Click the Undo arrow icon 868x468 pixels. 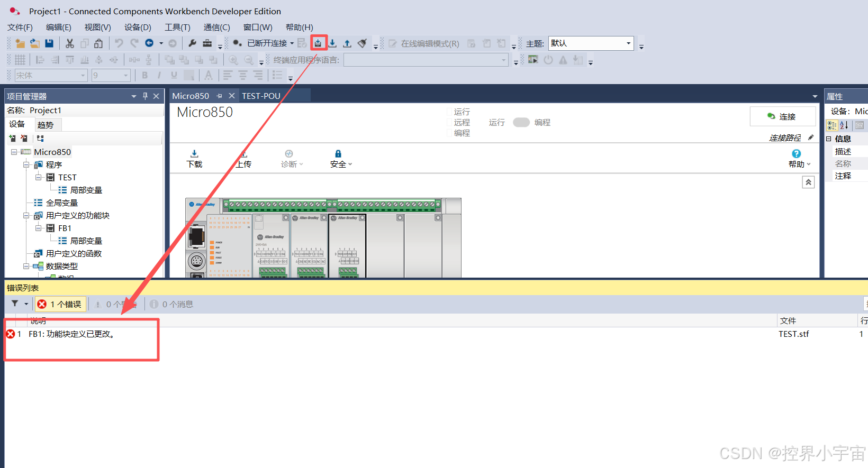(x=119, y=43)
